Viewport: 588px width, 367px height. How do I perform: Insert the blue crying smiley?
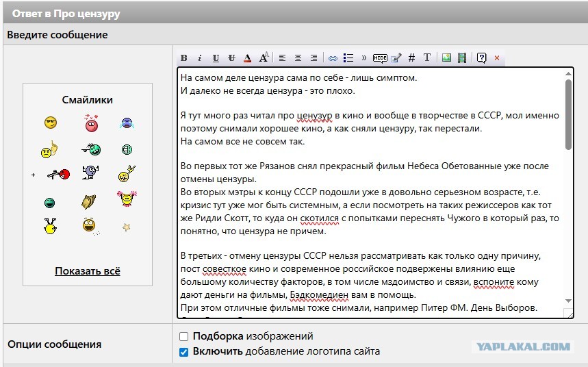pyautogui.click(x=127, y=123)
